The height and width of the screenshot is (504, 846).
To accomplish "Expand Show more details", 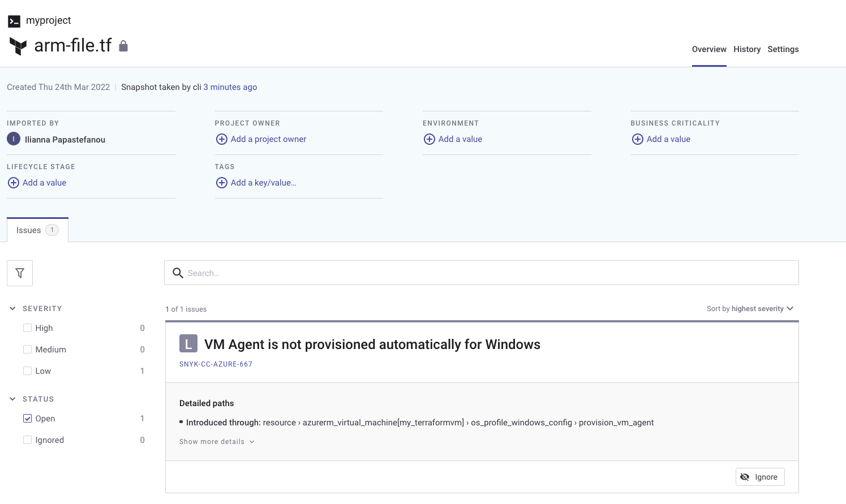I will 217,442.
